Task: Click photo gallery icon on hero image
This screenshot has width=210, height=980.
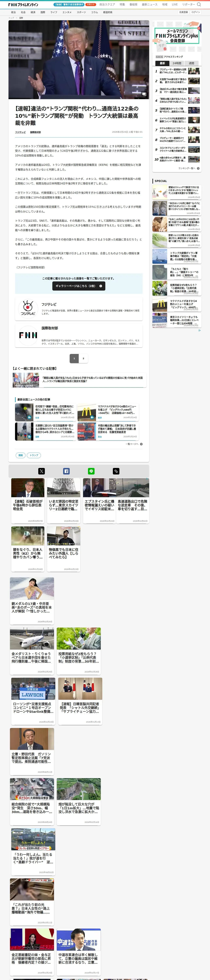Action: (x=144, y=94)
